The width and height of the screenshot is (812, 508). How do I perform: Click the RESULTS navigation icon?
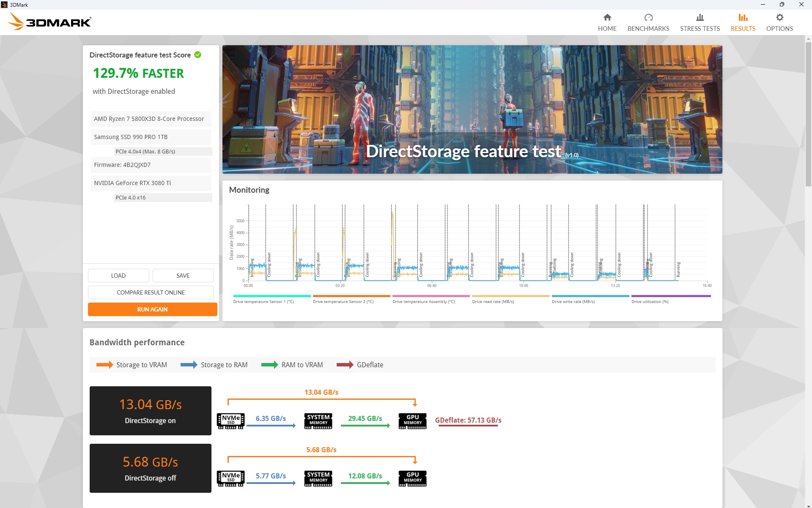pos(743,17)
